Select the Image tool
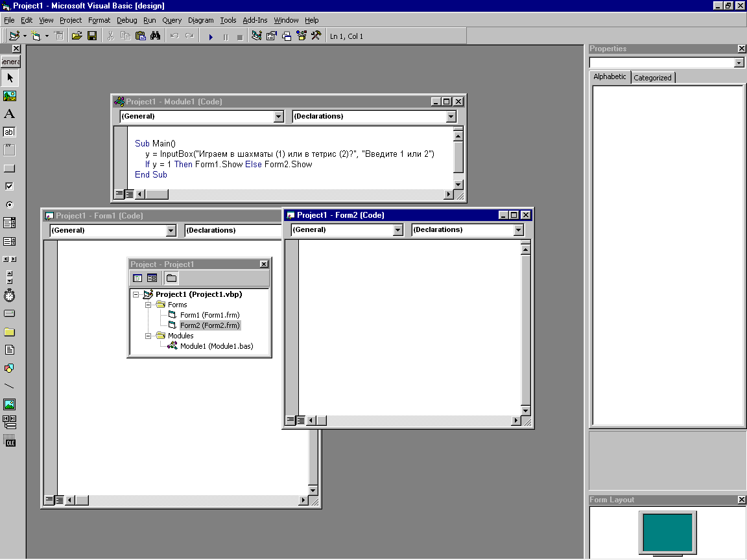747x560 pixels. tap(10, 404)
